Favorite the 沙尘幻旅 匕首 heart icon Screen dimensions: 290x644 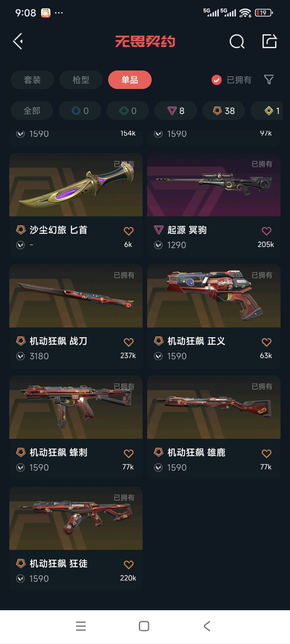tap(129, 231)
